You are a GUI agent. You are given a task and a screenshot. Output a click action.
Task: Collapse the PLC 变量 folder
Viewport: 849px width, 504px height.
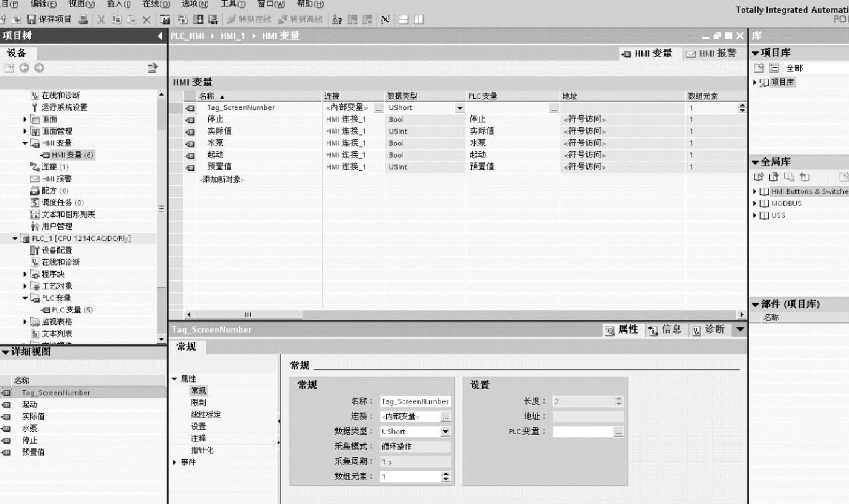pyautogui.click(x=25, y=298)
